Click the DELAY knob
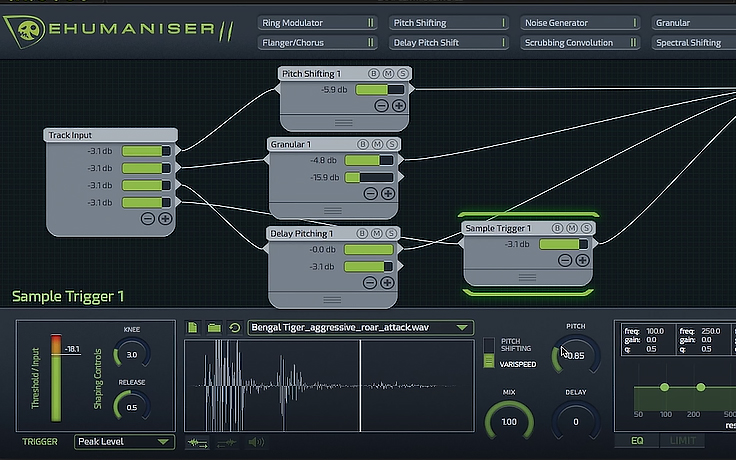This screenshot has width=736, height=460. [576, 421]
